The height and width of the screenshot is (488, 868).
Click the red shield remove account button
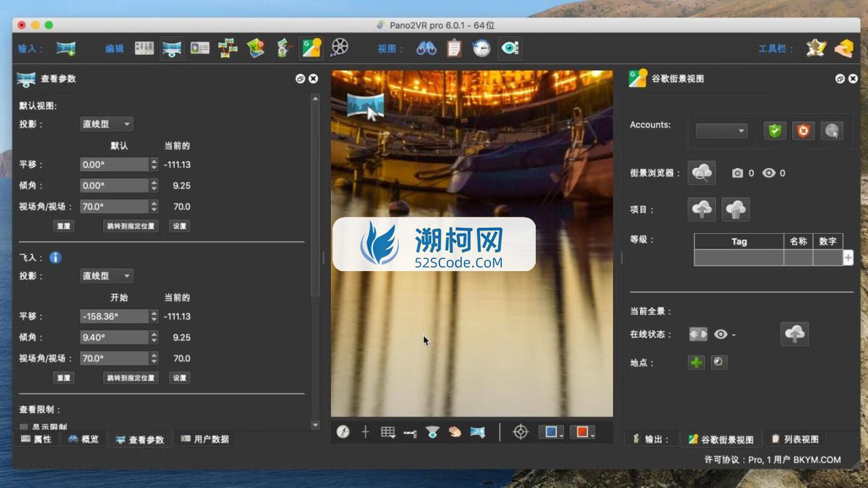click(804, 131)
